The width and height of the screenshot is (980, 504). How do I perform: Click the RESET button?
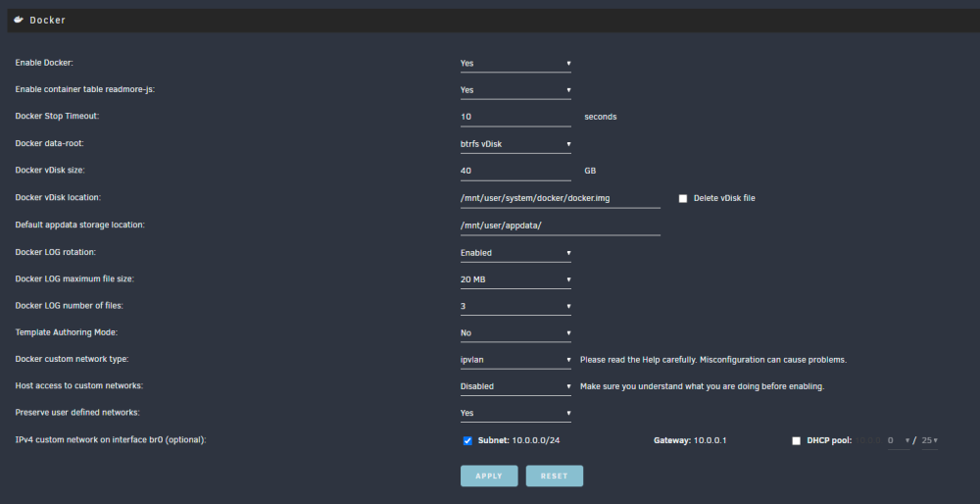click(x=555, y=476)
